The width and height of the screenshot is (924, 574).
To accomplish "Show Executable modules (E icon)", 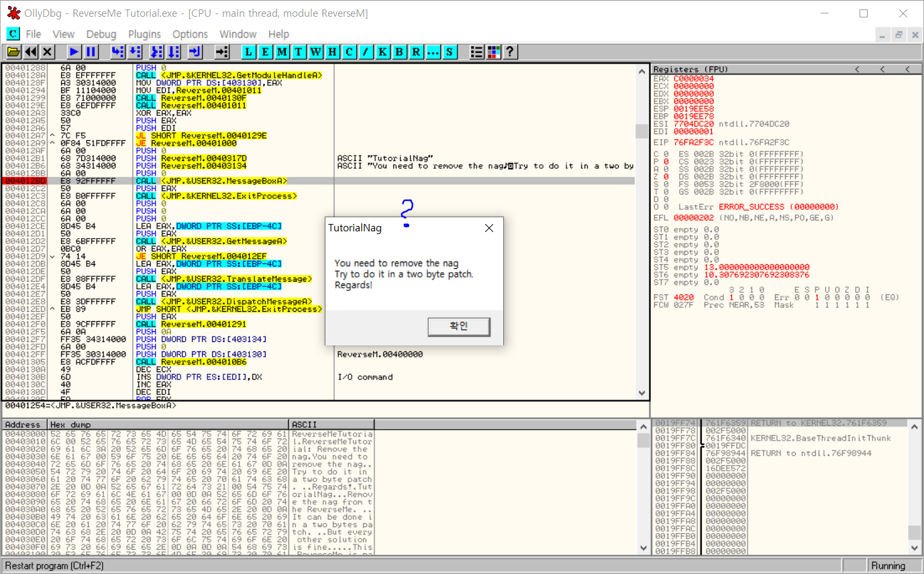I will pyautogui.click(x=266, y=52).
